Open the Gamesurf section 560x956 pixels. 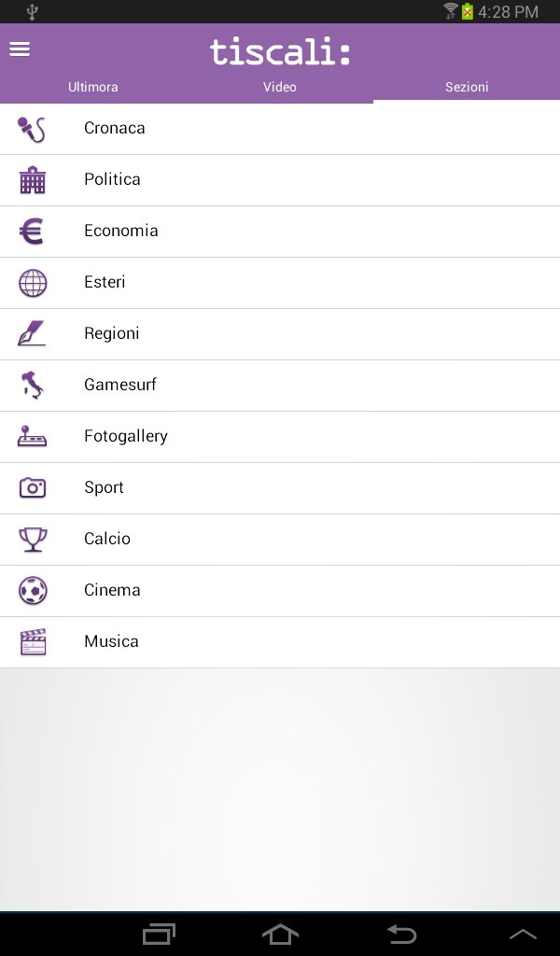(280, 386)
